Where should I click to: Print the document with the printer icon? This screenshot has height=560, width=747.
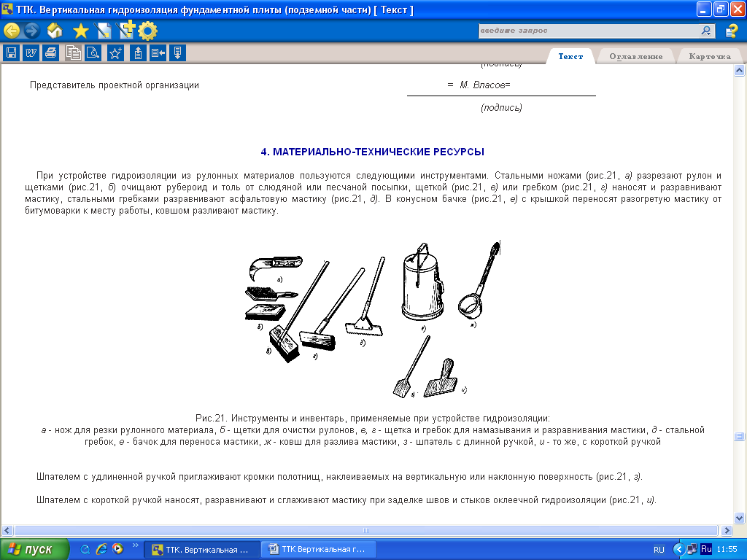pos(50,52)
